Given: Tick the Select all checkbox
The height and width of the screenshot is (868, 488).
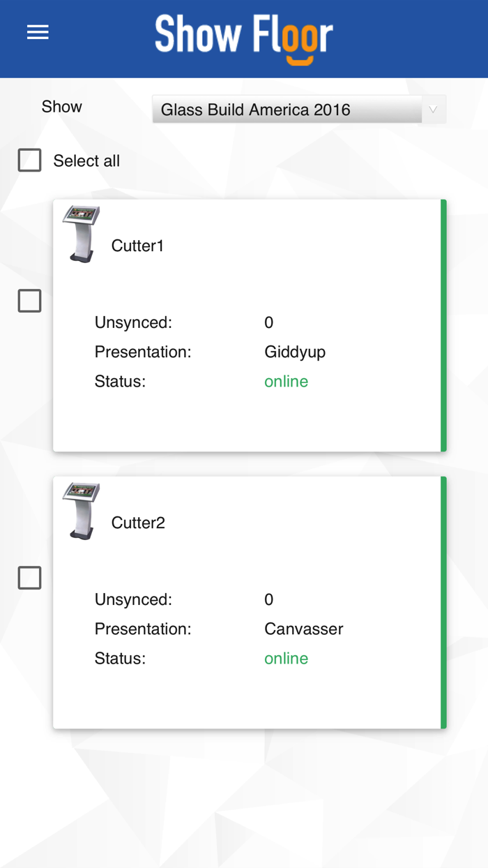Looking at the screenshot, I should (x=29, y=160).
